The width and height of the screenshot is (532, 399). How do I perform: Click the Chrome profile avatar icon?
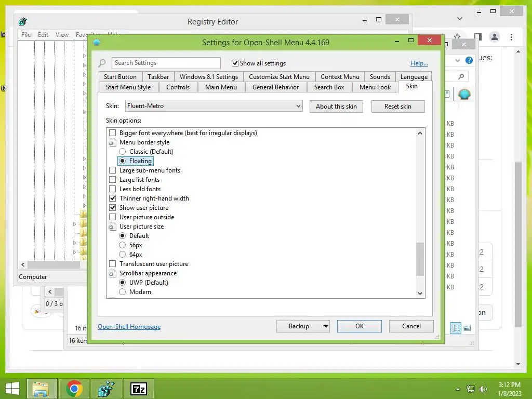point(495,37)
